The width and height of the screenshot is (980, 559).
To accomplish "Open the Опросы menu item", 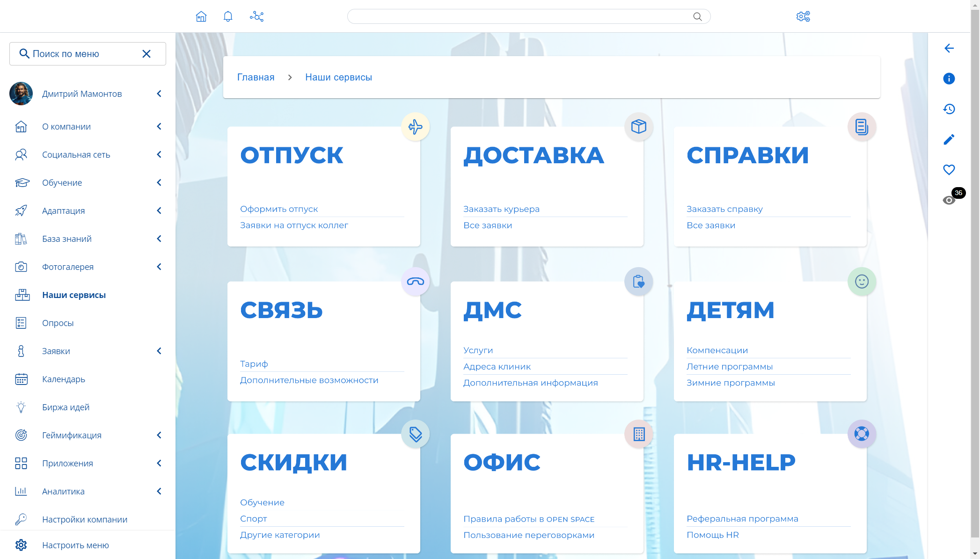I will [x=58, y=323].
